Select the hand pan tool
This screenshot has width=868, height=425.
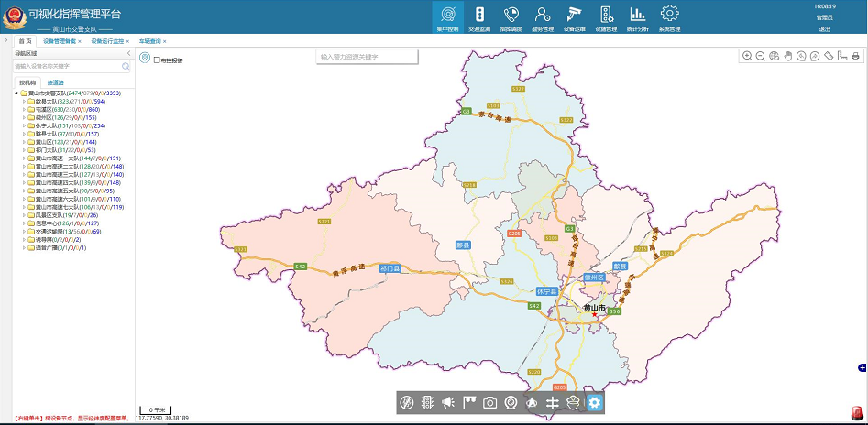[787, 56]
